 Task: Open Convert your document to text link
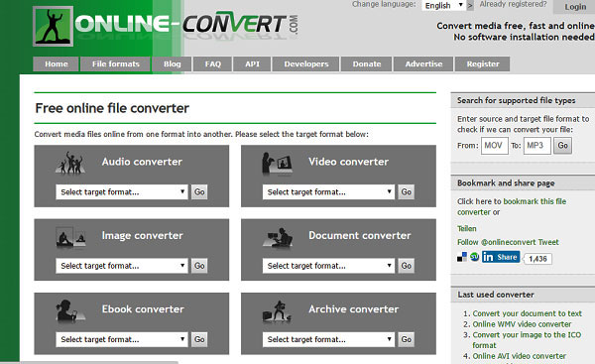(x=528, y=313)
